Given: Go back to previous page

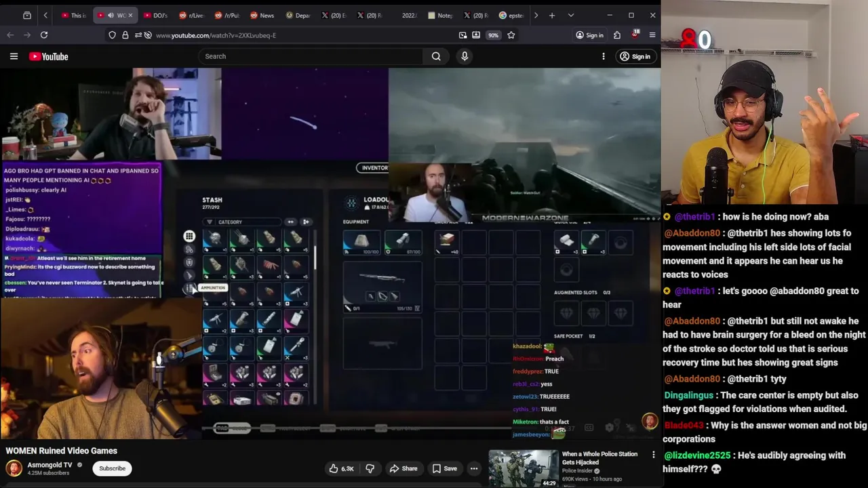Looking at the screenshot, I should (10, 35).
